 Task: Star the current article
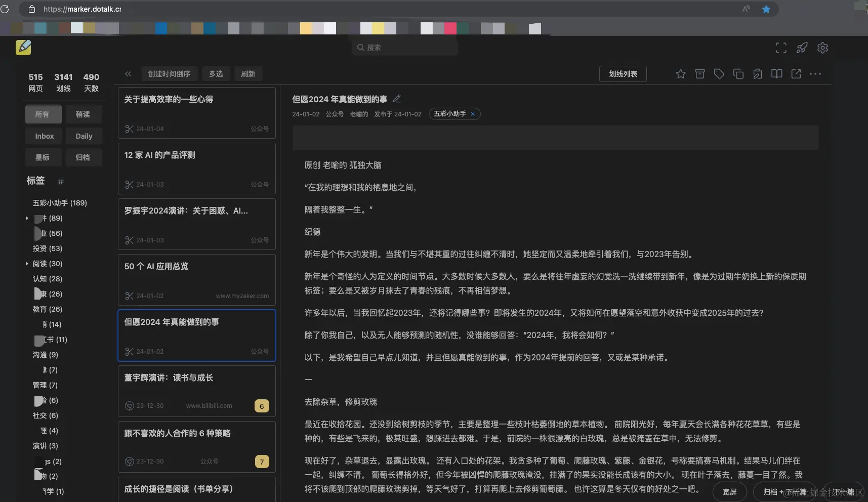pos(681,74)
